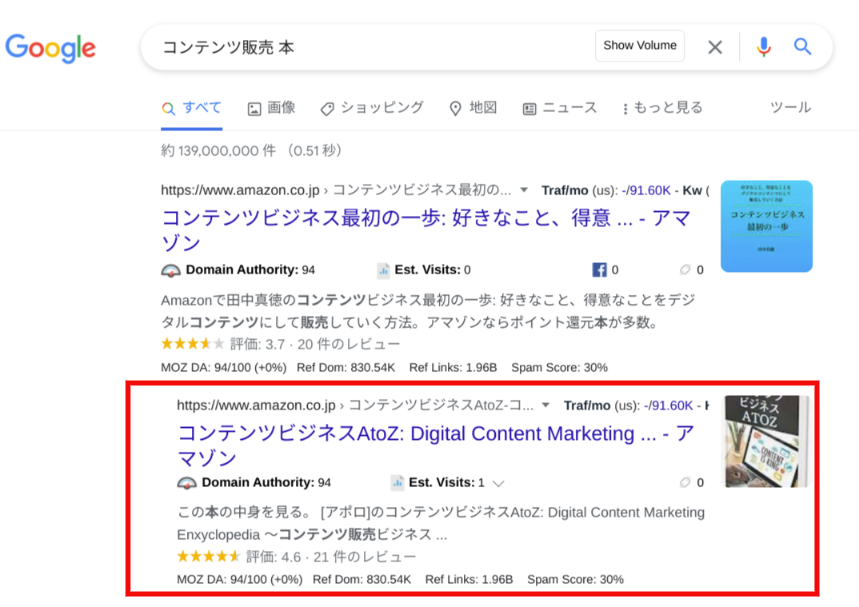
Task: Click the map pin icon beside 地図
Action: click(455, 108)
